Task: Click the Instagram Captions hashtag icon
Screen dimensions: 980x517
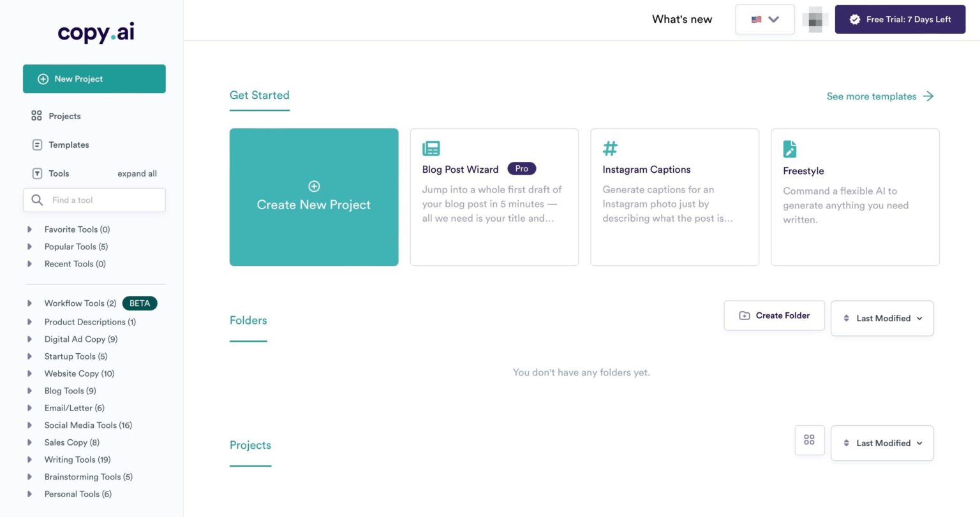Action: click(610, 149)
